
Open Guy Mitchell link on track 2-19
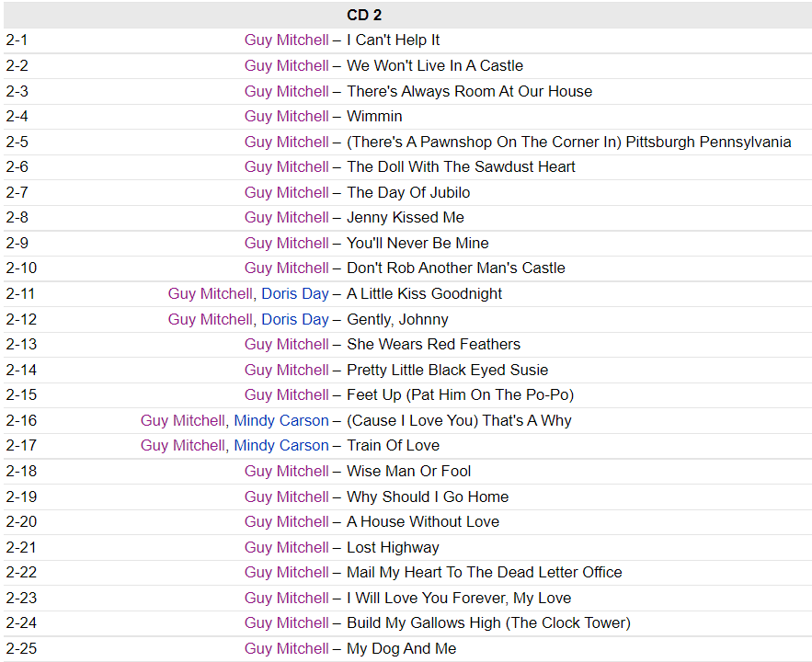(286, 496)
